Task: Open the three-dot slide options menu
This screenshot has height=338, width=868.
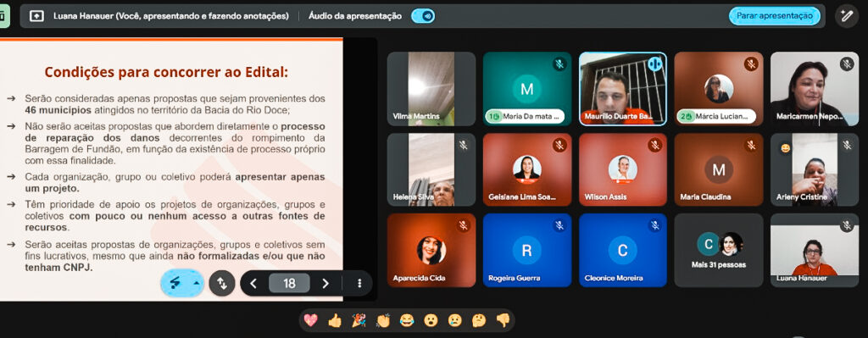Action: pos(359,283)
